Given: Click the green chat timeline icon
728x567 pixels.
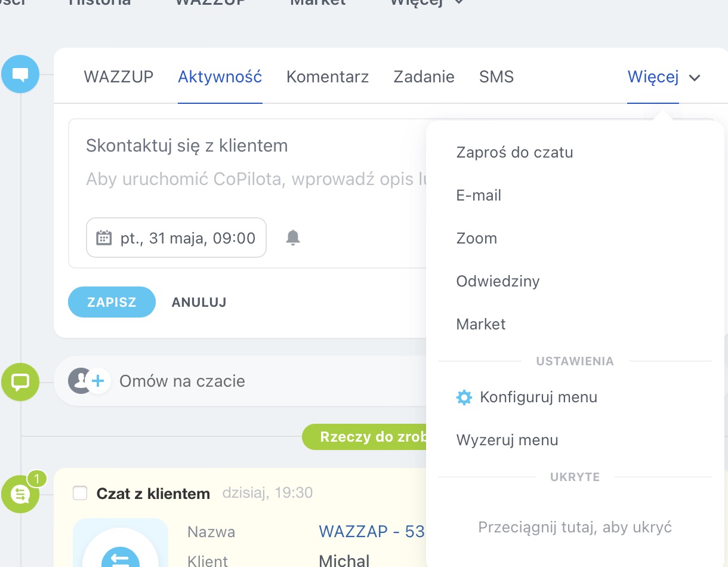Looking at the screenshot, I should tap(20, 381).
